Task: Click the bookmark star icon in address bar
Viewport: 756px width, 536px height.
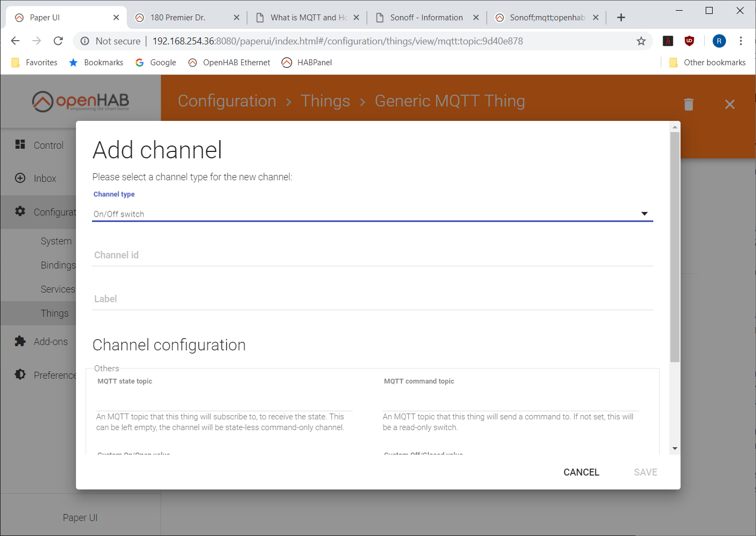Action: [x=641, y=41]
